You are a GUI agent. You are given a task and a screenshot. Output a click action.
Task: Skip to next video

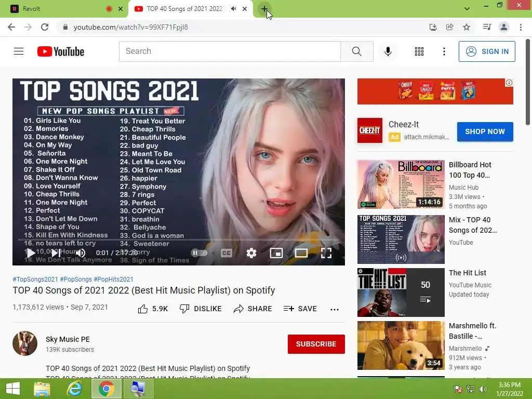tap(56, 253)
